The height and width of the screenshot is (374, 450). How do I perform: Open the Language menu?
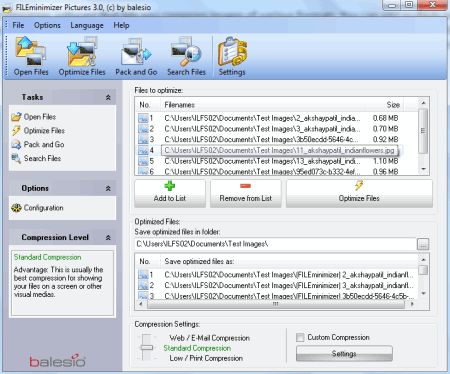pos(87,25)
